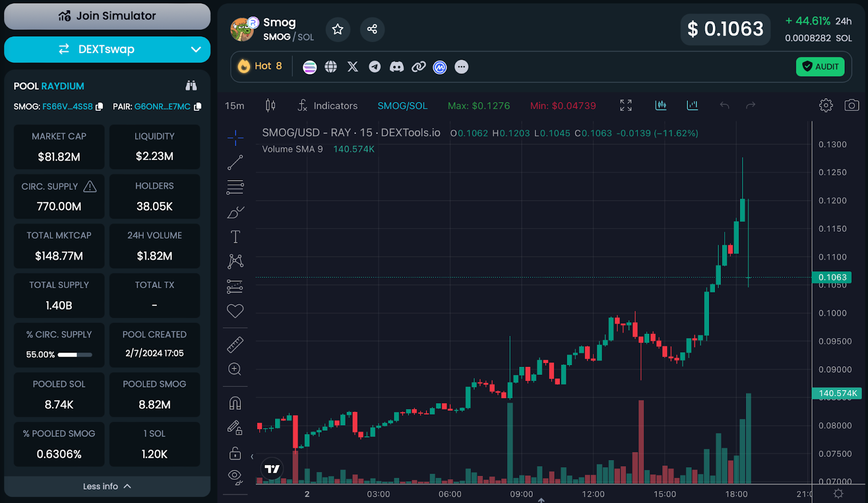Image resolution: width=868 pixels, height=503 pixels.
Task: Copy the PAIR address
Action: coord(197,107)
